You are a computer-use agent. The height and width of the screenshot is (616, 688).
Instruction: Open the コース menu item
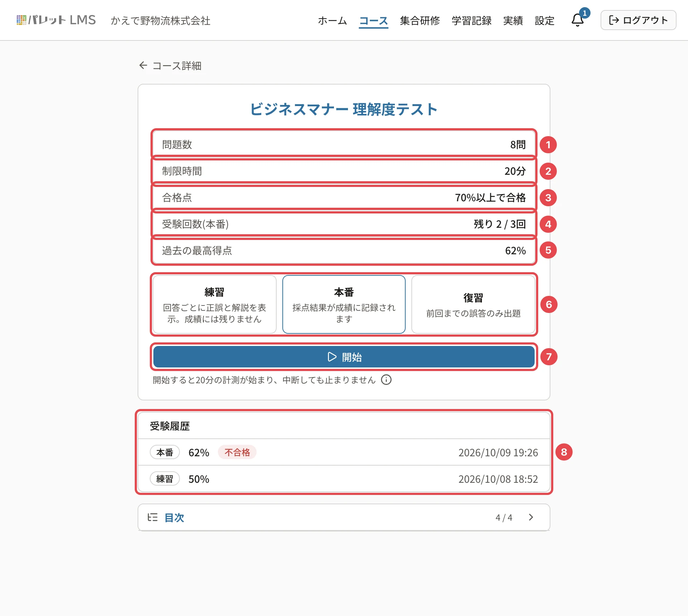(373, 20)
